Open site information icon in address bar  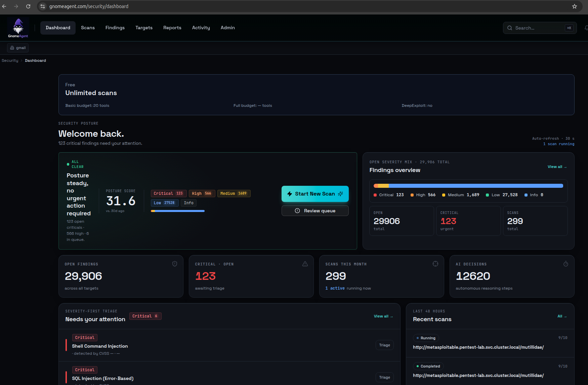tap(43, 6)
